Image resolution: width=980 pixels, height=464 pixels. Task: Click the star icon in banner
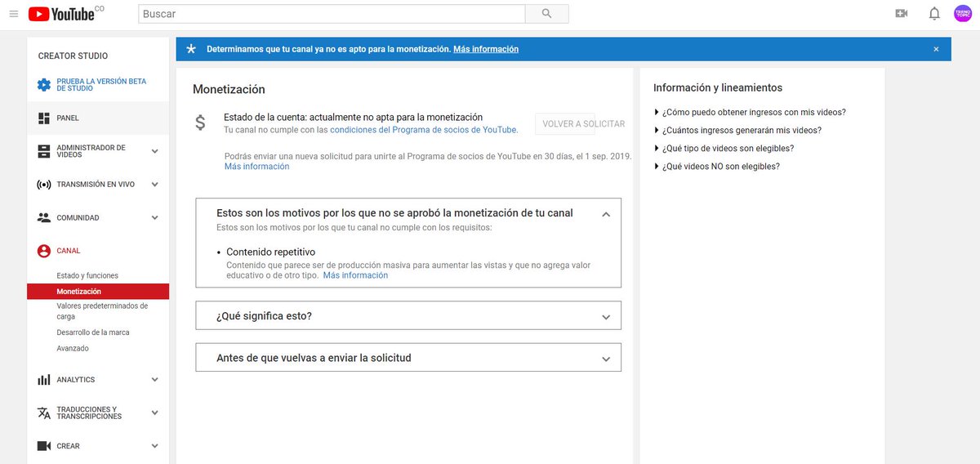[x=191, y=49]
